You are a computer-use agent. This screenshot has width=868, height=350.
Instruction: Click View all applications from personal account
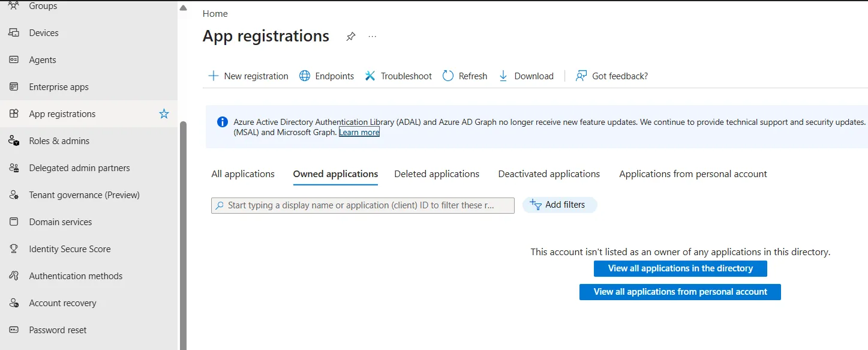pos(680,292)
